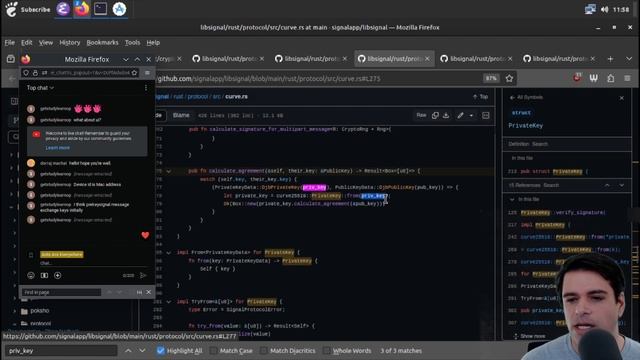Screen dimensions: 640x360
Task: Click the Firefox icon in the top panel
Action: click(82, 9)
